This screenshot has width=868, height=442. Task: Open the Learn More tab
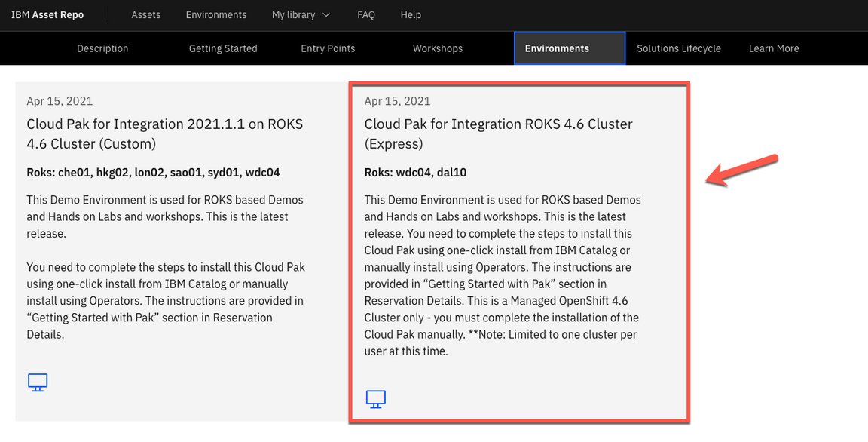(774, 48)
